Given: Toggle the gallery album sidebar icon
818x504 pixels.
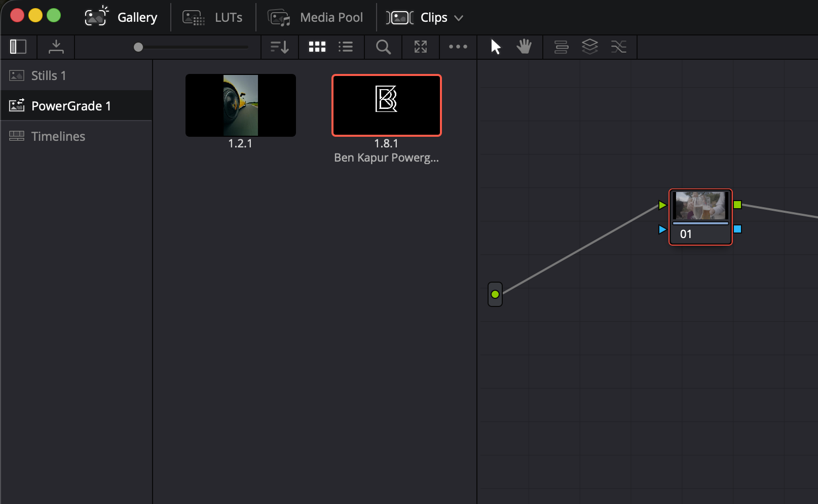Looking at the screenshot, I should [18, 47].
